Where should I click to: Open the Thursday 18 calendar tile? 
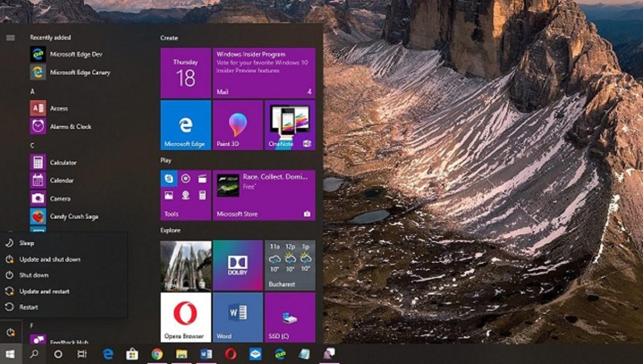(185, 73)
